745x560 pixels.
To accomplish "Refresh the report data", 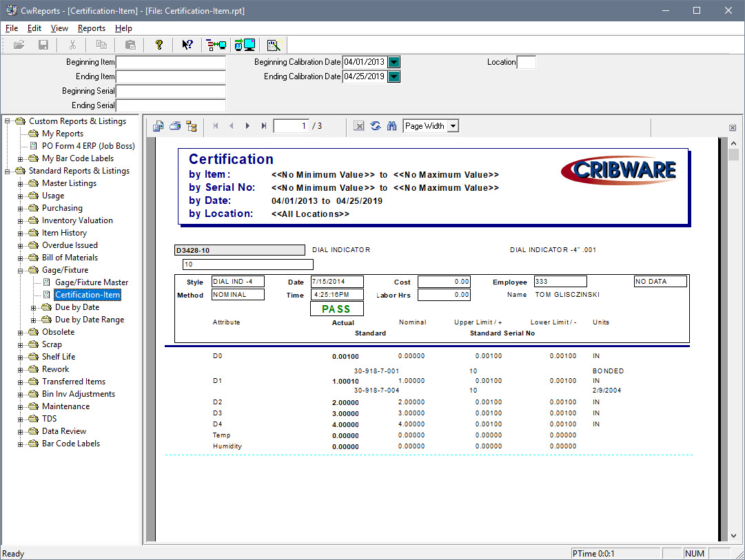I will (x=375, y=125).
